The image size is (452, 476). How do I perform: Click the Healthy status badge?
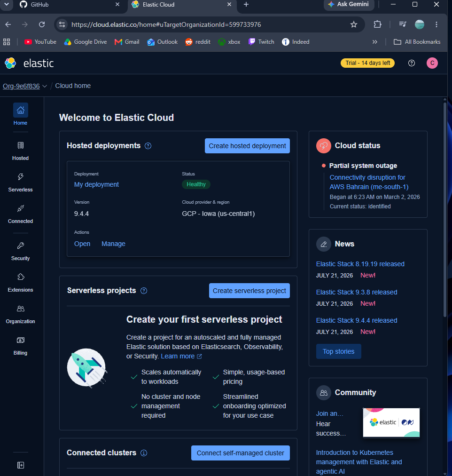[196, 184]
